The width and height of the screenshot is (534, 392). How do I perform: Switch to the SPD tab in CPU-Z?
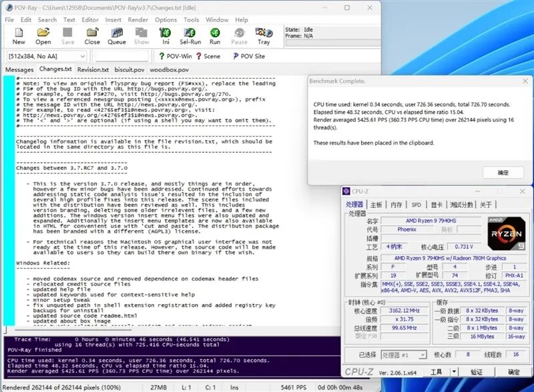[417, 205]
